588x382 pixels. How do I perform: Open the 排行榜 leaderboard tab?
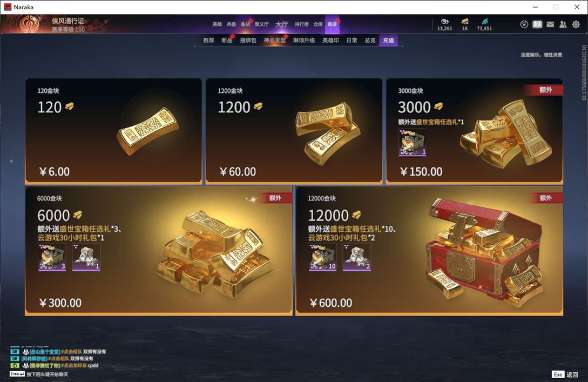coord(301,24)
